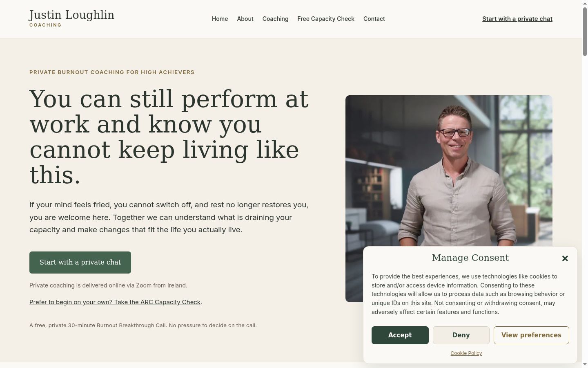
Task: Open the Coaching nav link
Action: pos(275,19)
